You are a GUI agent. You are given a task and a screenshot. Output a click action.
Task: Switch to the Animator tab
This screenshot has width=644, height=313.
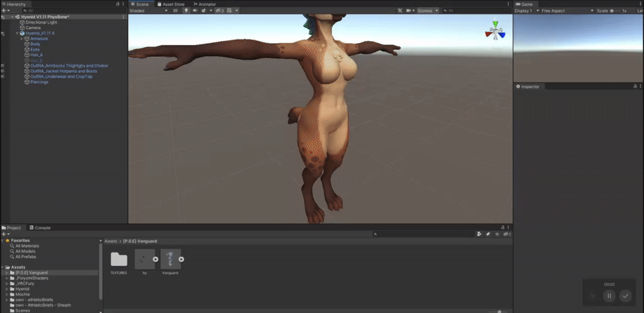[205, 4]
